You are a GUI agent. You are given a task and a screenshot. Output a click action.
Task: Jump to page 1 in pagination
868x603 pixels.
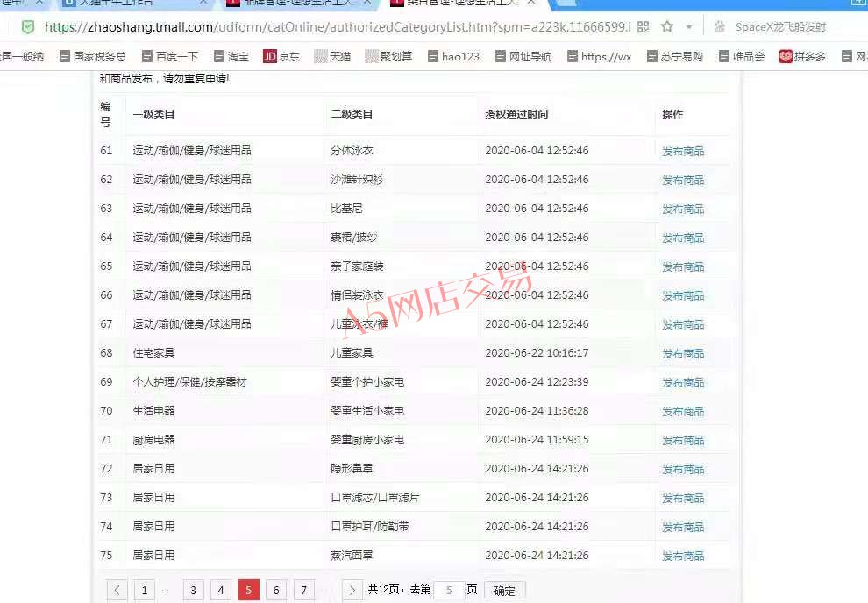tap(145, 590)
